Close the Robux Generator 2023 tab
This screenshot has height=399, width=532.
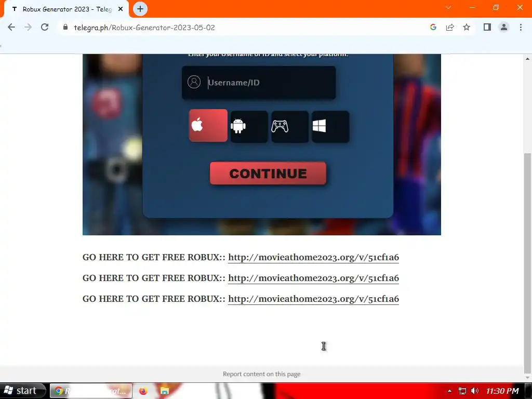[x=121, y=9]
